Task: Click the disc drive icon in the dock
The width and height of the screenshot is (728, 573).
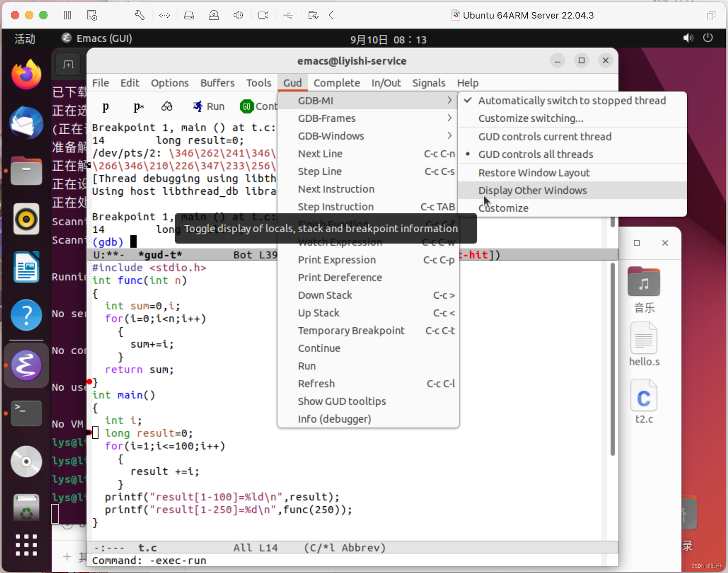Action: point(26,461)
